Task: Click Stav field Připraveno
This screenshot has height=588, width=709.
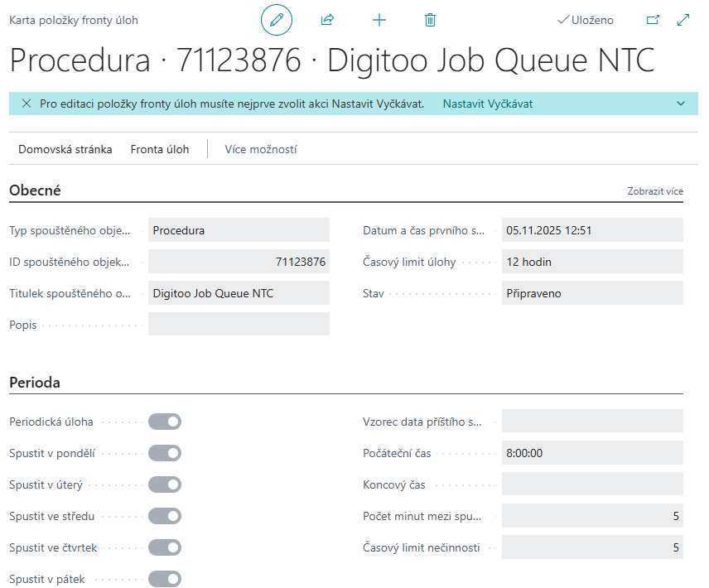Action: (x=592, y=293)
